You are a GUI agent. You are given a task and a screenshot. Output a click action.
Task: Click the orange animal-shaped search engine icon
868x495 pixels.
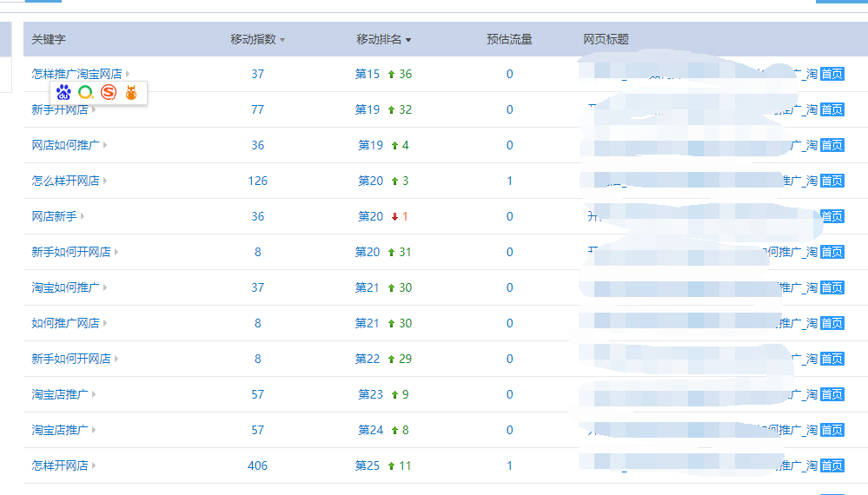pyautogui.click(x=131, y=92)
